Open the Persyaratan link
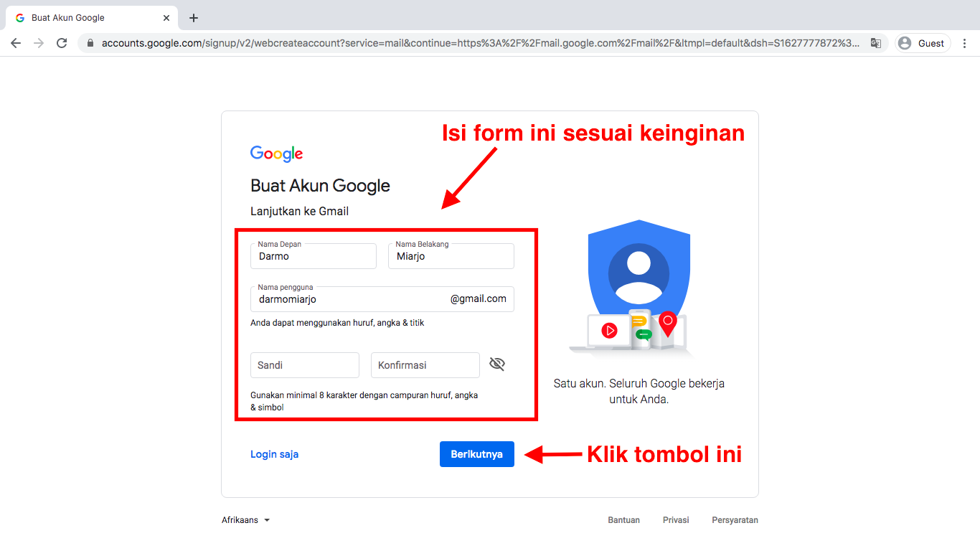The width and height of the screenshot is (980, 551). (x=735, y=520)
